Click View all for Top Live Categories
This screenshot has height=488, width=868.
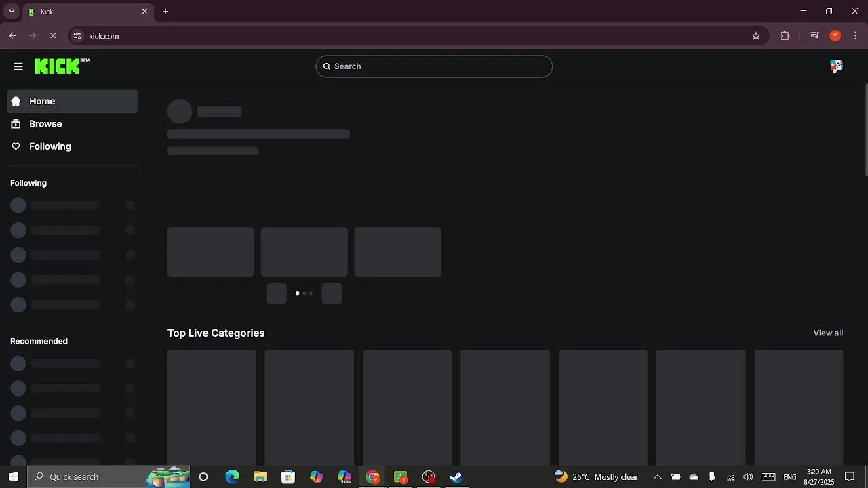pos(828,333)
